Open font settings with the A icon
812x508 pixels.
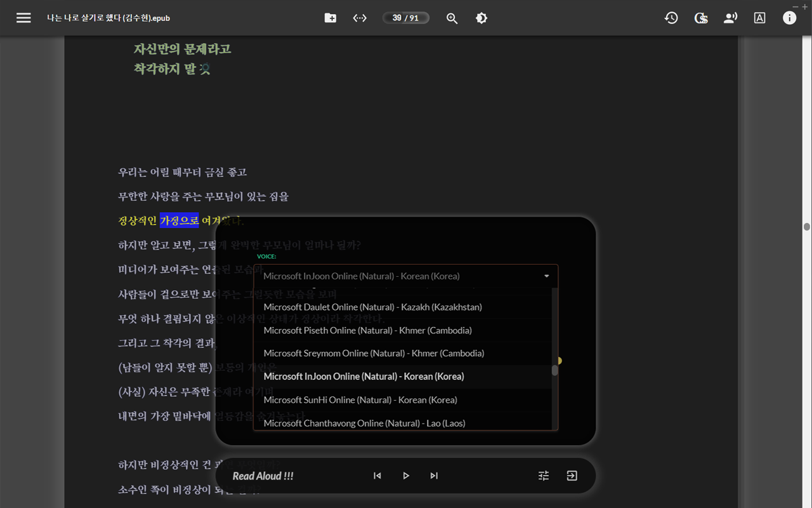click(x=759, y=18)
